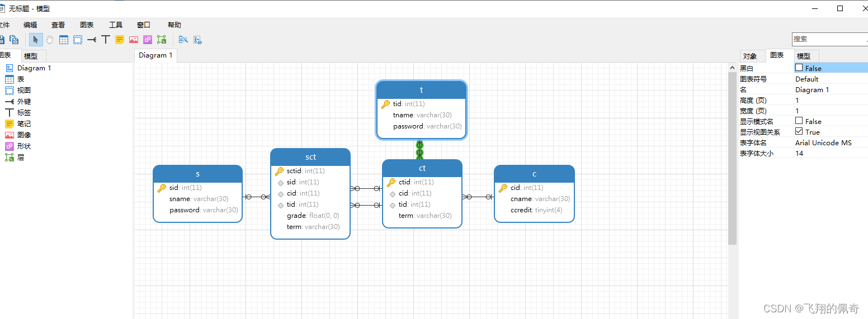Select the s table header
Image resolution: width=868 pixels, height=319 pixels.
197,174
